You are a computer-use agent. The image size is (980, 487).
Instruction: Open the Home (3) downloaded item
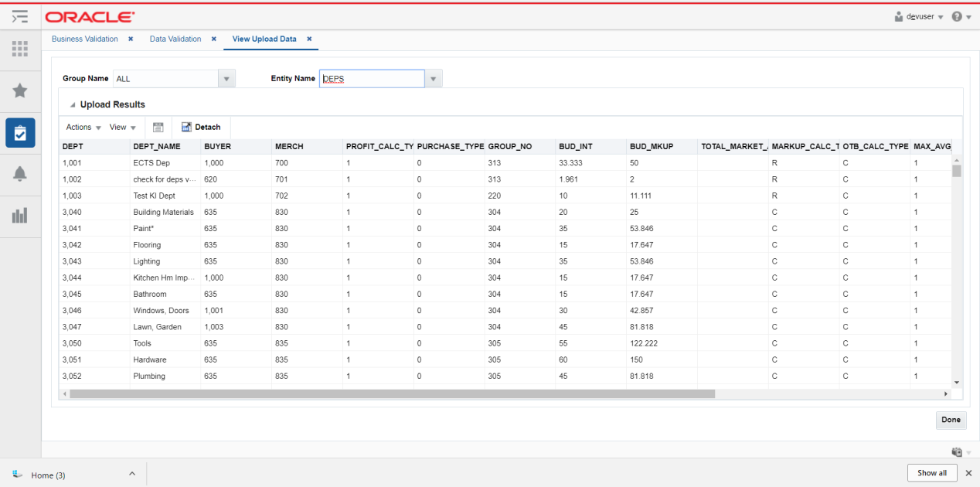tap(49, 475)
